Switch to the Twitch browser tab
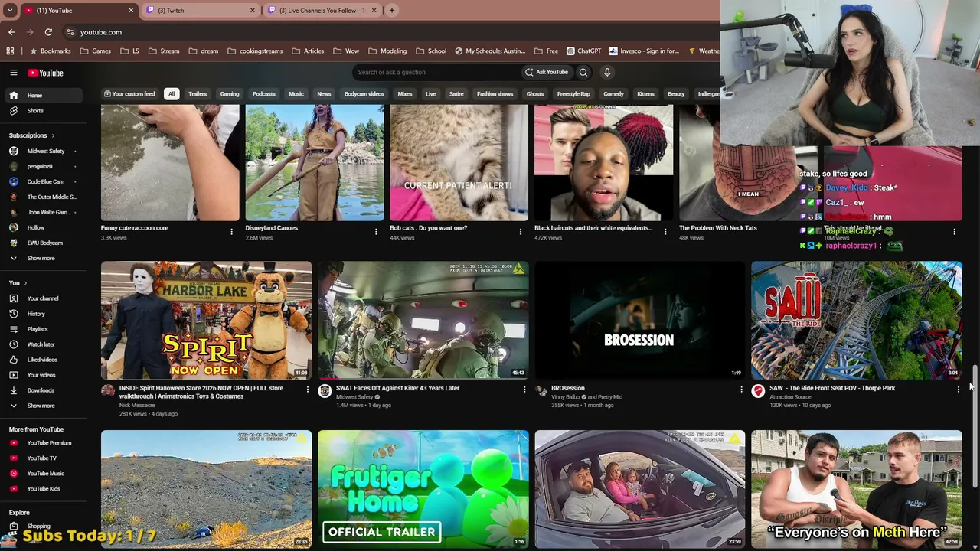The height and width of the screenshot is (551, 980). (x=201, y=10)
